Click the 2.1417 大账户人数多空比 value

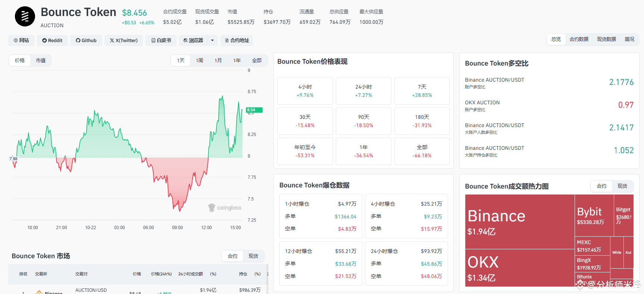(x=621, y=127)
